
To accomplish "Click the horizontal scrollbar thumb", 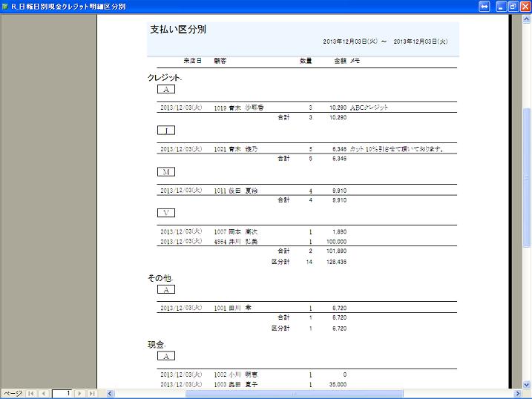I will (x=294, y=393).
